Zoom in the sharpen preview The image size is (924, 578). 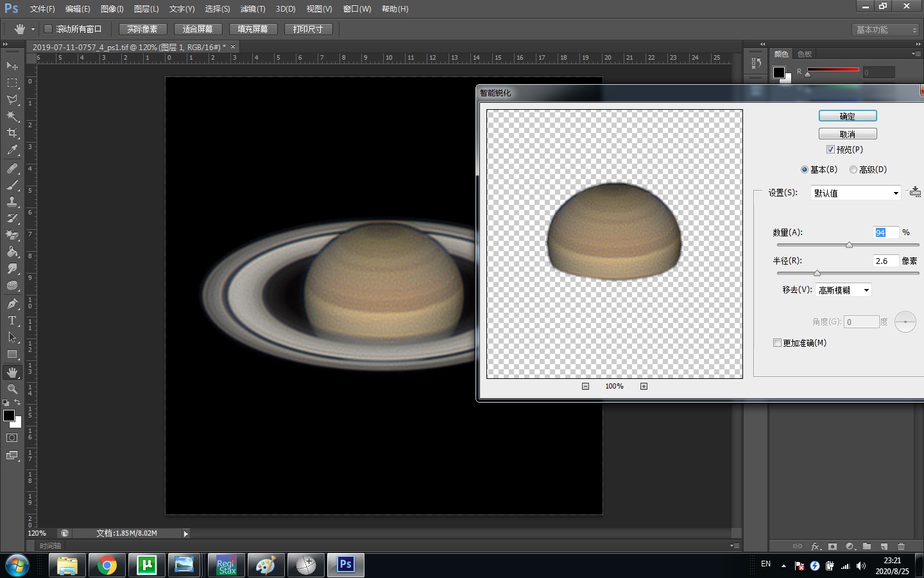click(644, 386)
